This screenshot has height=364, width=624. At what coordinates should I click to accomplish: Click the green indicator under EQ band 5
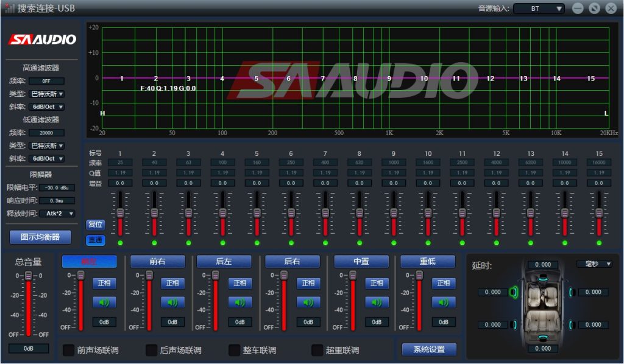(x=257, y=243)
